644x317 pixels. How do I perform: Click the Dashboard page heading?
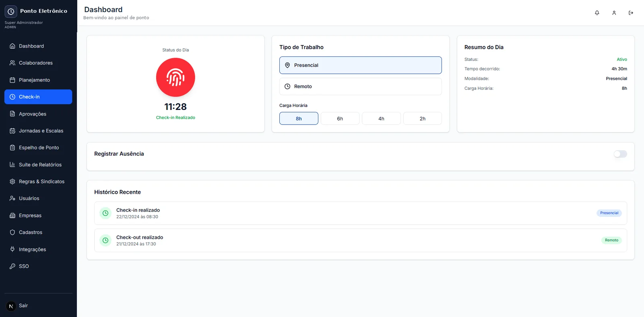point(103,10)
